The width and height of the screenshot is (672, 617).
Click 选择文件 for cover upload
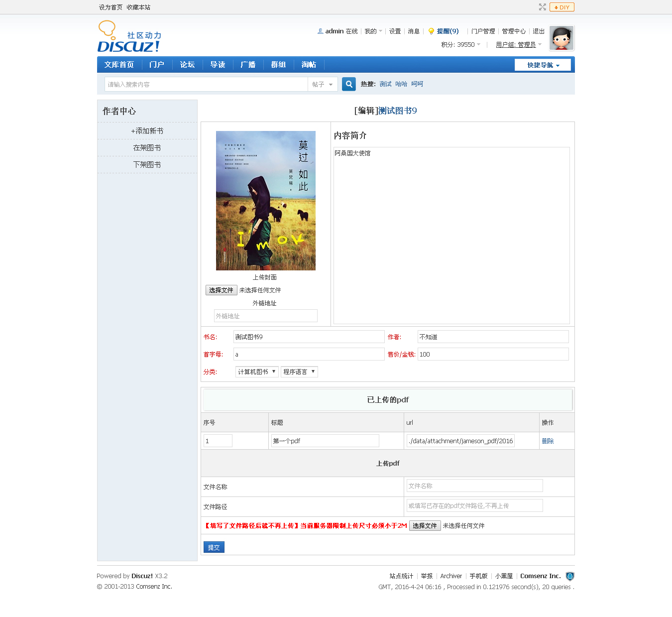pos(221,290)
